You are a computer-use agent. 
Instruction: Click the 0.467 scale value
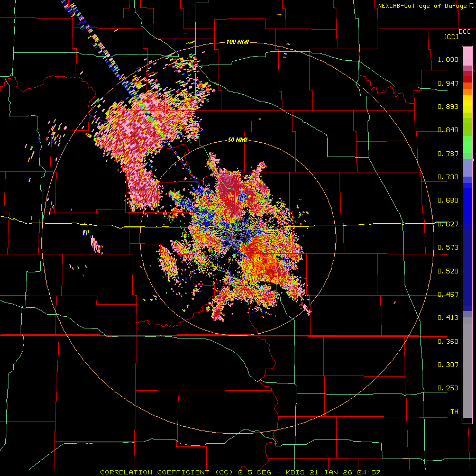tap(448, 295)
